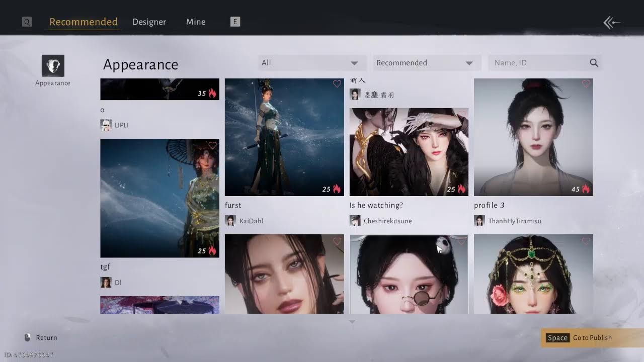
Task: Click DI's avatar icon
Action: click(106, 283)
